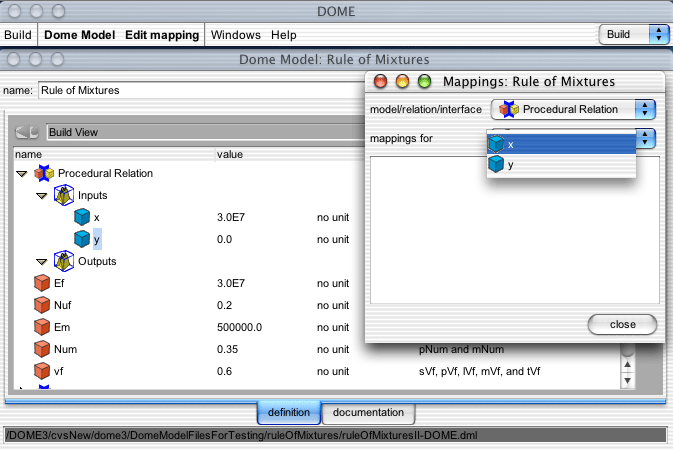The image size is (673, 449).
Task: Open the Help menu
Action: tap(284, 35)
